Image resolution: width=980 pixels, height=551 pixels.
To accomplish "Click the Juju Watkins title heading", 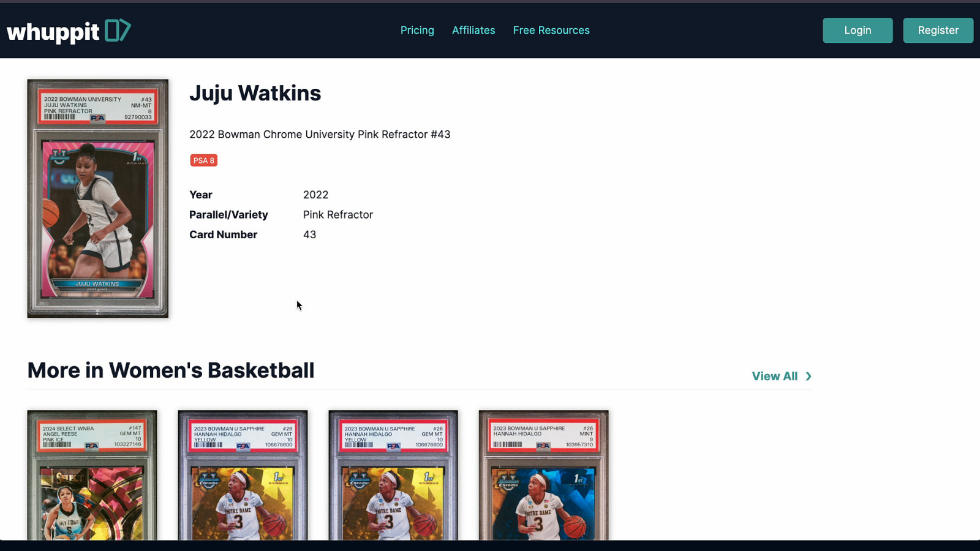I will [x=255, y=93].
